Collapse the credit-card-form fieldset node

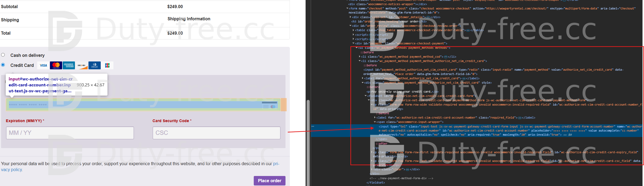coord(366,96)
